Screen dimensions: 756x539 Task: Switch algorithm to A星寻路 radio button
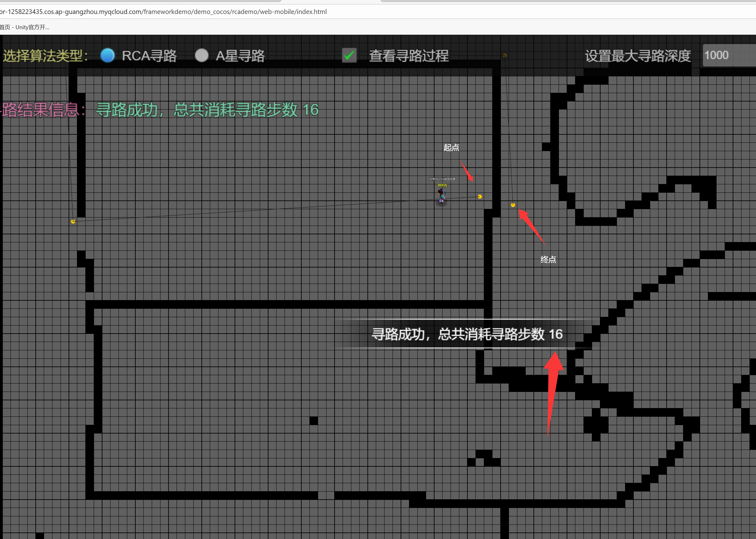(x=201, y=56)
